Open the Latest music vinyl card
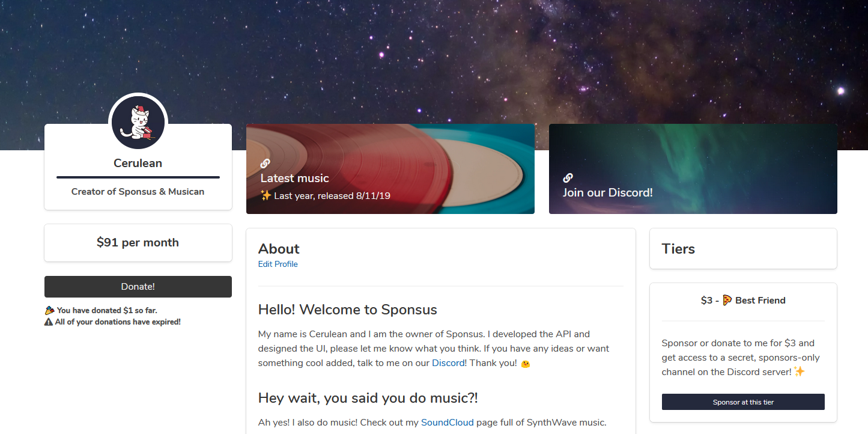 (390, 169)
